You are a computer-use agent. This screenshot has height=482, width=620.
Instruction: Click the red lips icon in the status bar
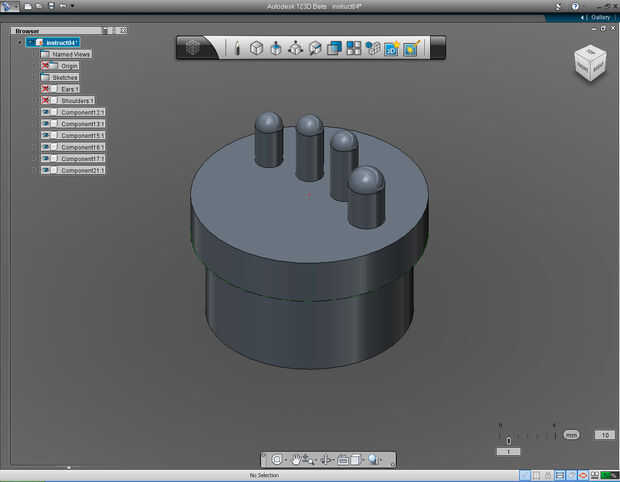tap(583, 475)
